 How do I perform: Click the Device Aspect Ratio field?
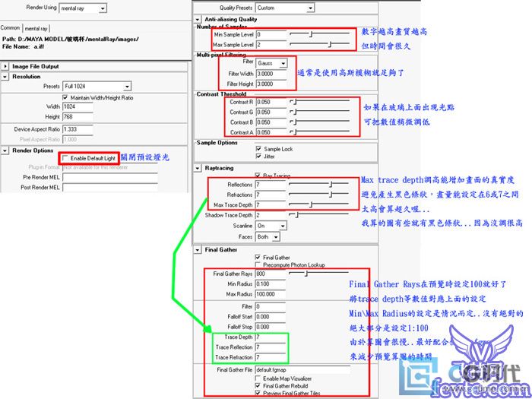coord(78,129)
